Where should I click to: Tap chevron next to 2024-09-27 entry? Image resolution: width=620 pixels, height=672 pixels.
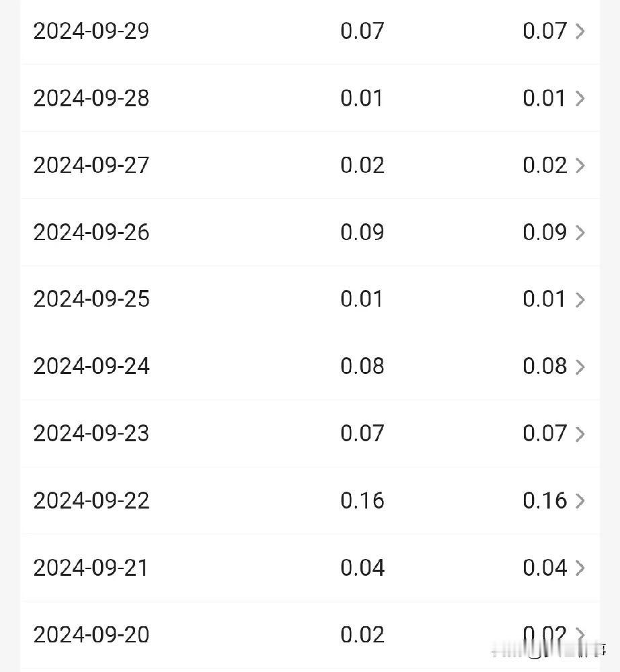580,165
